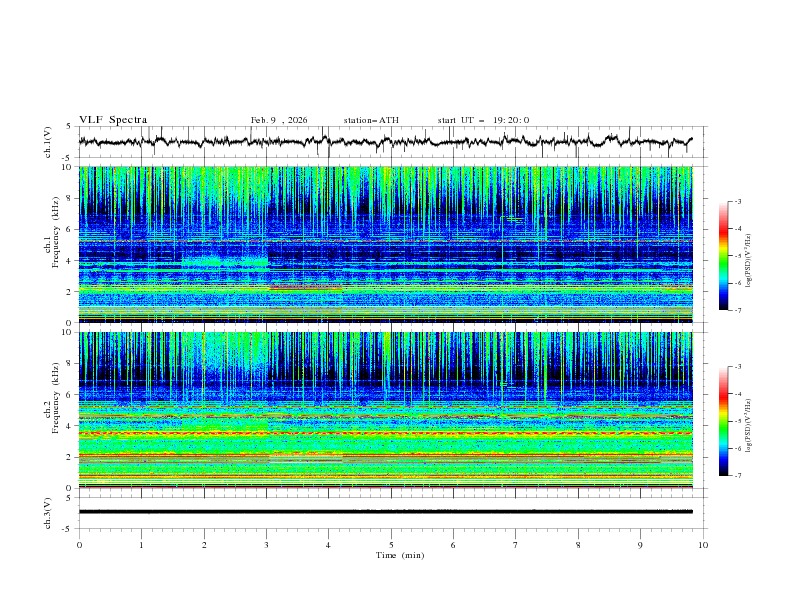Click the "-7" tick on ch.1 colorbar
This screenshot has height=612, width=792.
737,310
